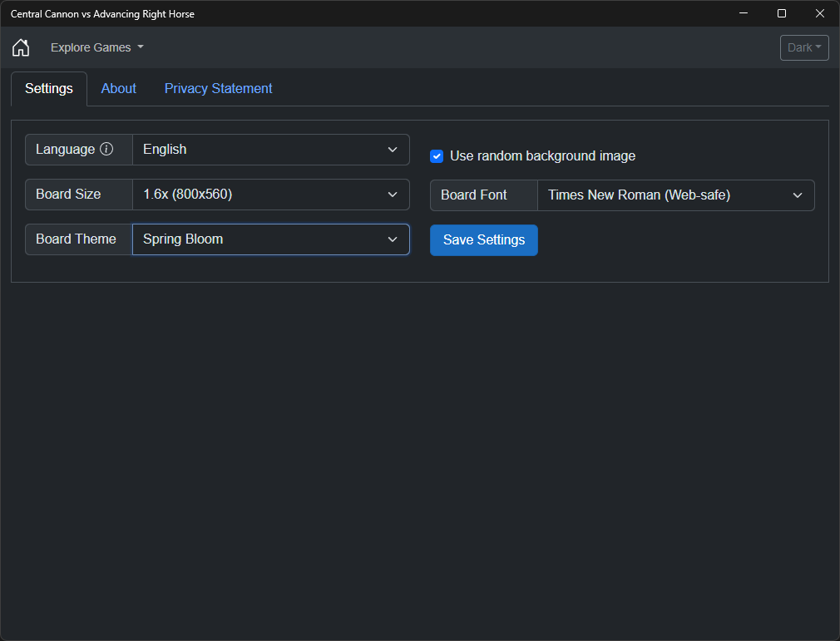Close the application window
This screenshot has height=641, width=840.
pos(820,13)
